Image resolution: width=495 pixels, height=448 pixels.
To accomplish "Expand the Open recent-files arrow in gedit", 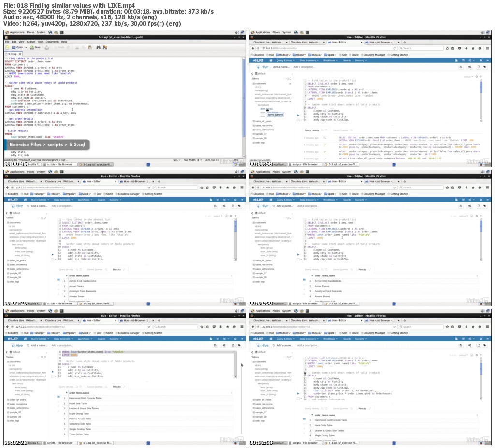I will click(x=26, y=47).
